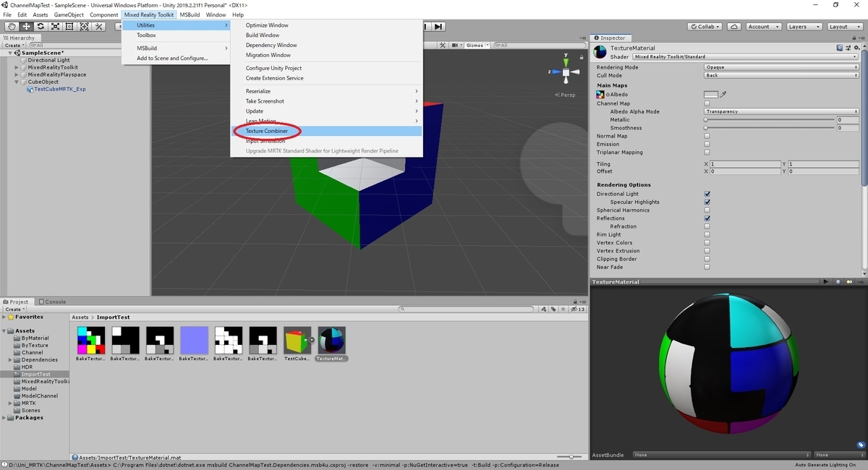Viewport: 868px width, 470px height.
Task: Adjust the Metallic slider
Action: [770, 119]
